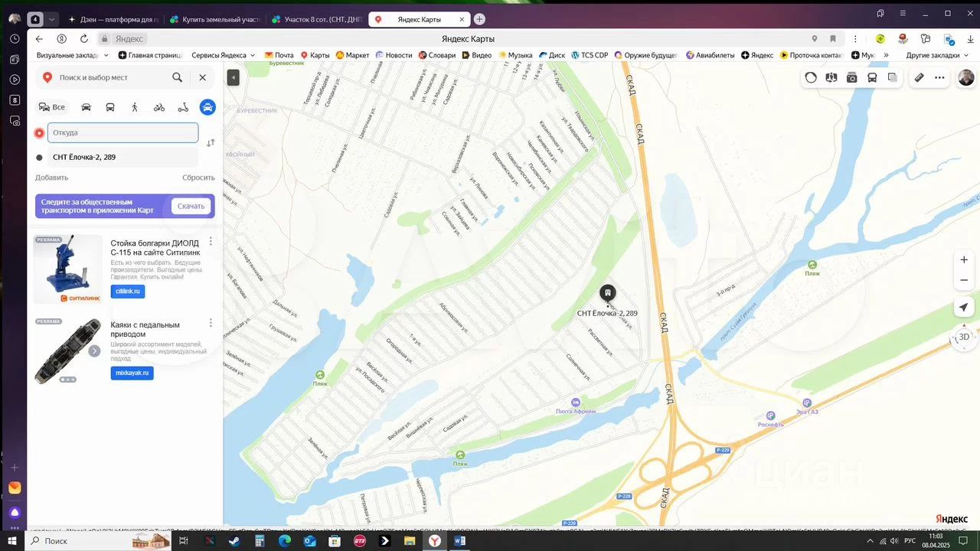
Task: Open the map layers switcher
Action: (893, 77)
